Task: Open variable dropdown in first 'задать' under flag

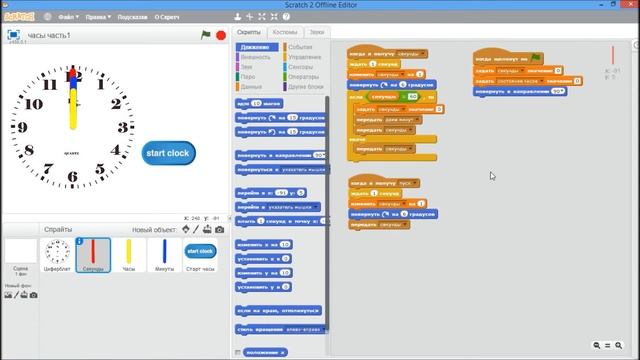Action: click(x=522, y=71)
